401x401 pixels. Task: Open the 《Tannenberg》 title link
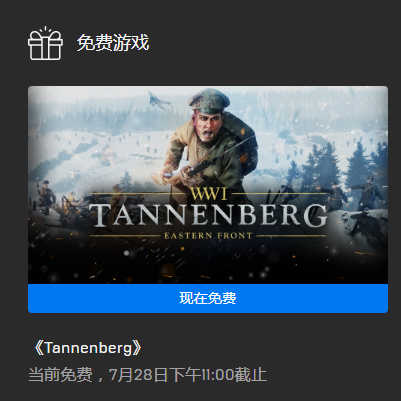88,348
